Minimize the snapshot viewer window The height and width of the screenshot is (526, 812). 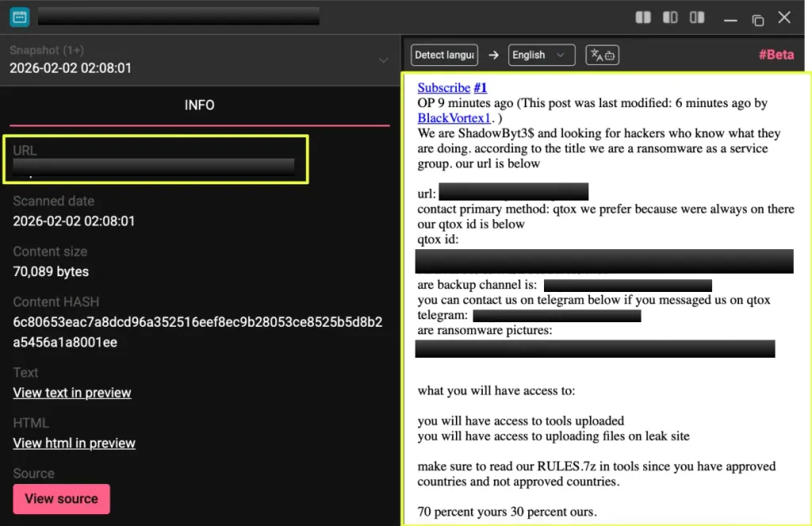(730, 18)
